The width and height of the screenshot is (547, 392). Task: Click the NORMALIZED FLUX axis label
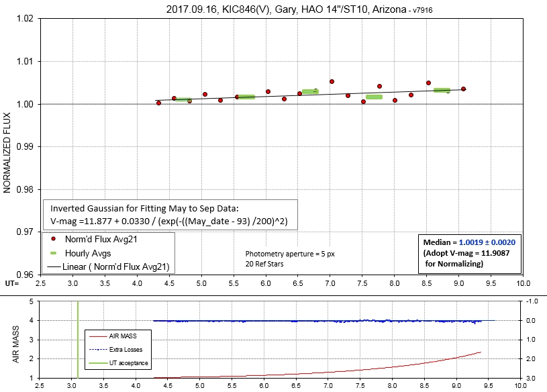coord(7,153)
